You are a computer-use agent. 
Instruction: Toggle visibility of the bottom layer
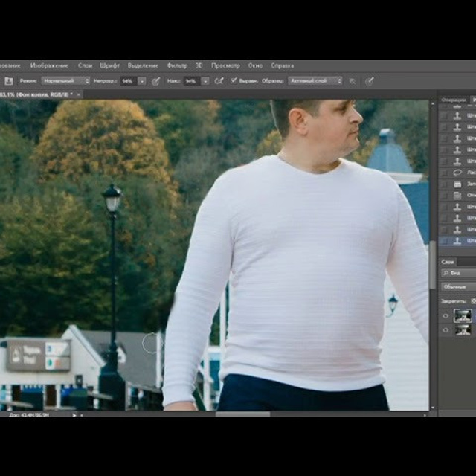point(446,329)
